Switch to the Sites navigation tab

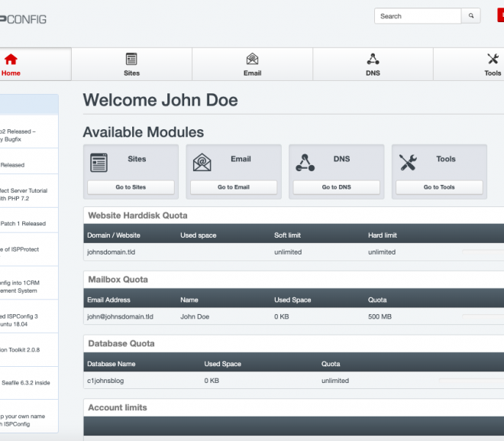(132, 64)
